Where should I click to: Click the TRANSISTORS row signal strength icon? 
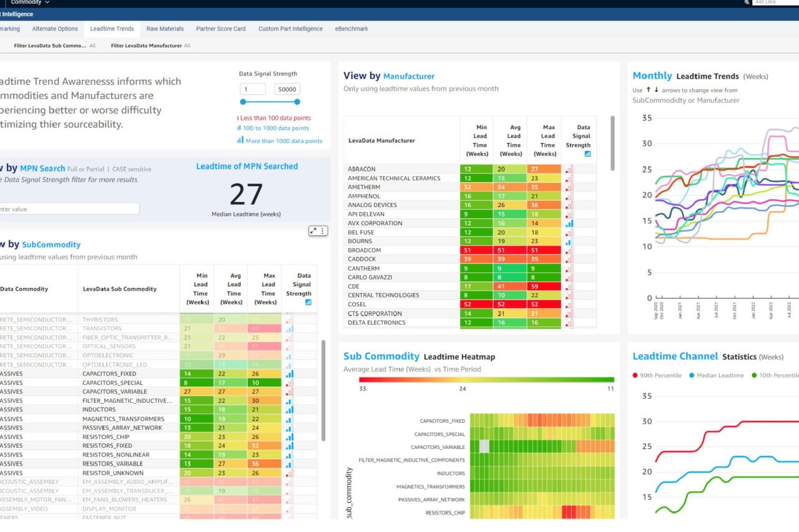coord(290,328)
